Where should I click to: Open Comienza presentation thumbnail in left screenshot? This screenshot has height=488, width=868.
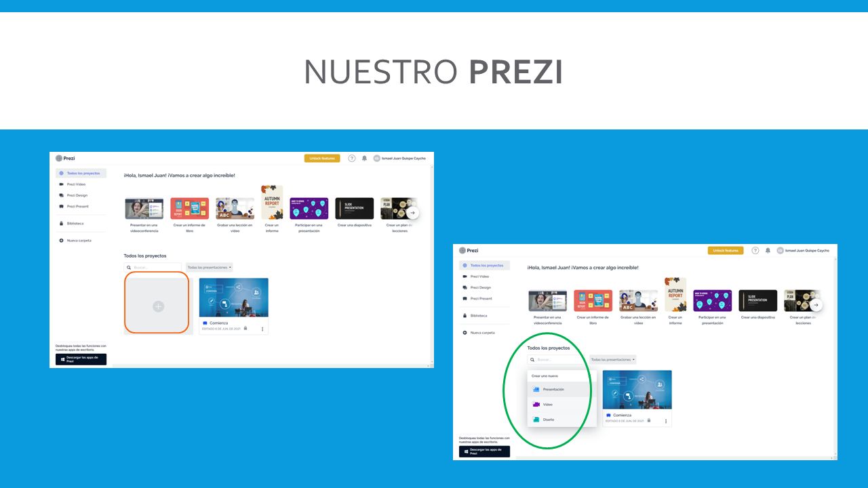234,298
